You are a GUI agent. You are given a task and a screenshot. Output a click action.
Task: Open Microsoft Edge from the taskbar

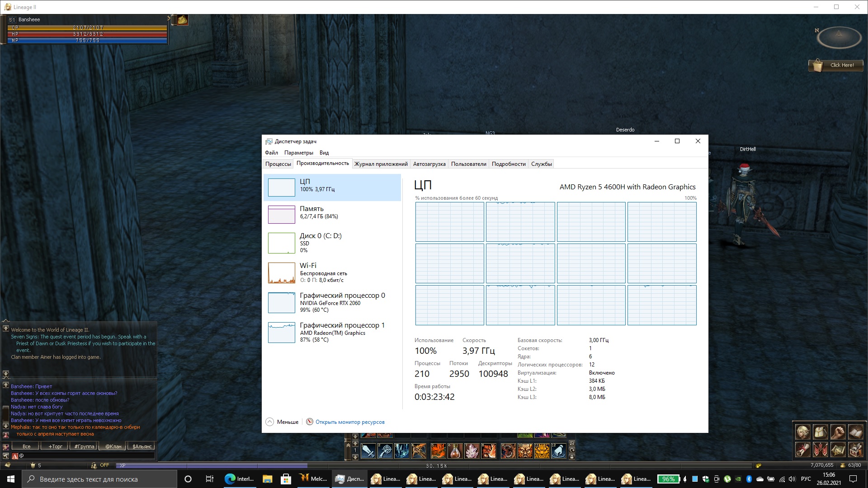click(239, 479)
